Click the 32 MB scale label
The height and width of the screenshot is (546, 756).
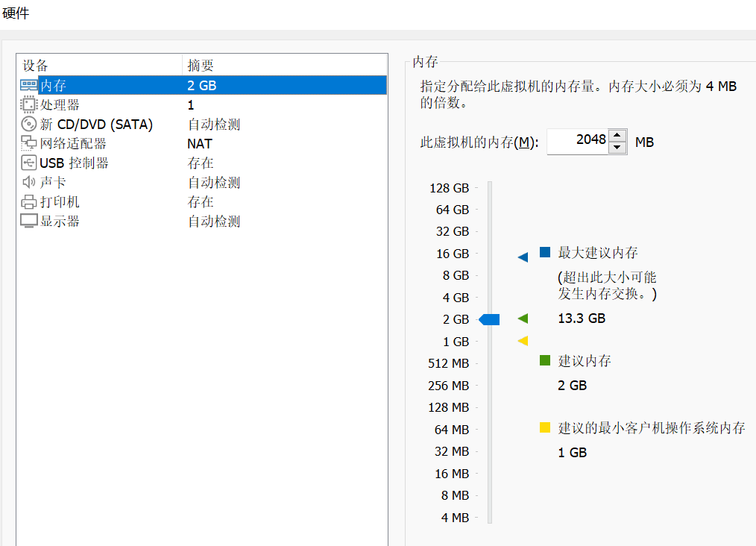pos(452,451)
